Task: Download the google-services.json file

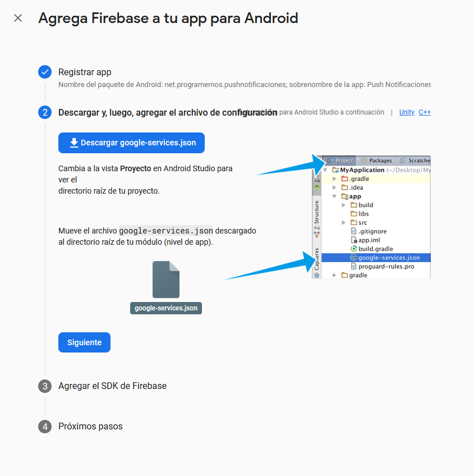Action: (x=131, y=143)
